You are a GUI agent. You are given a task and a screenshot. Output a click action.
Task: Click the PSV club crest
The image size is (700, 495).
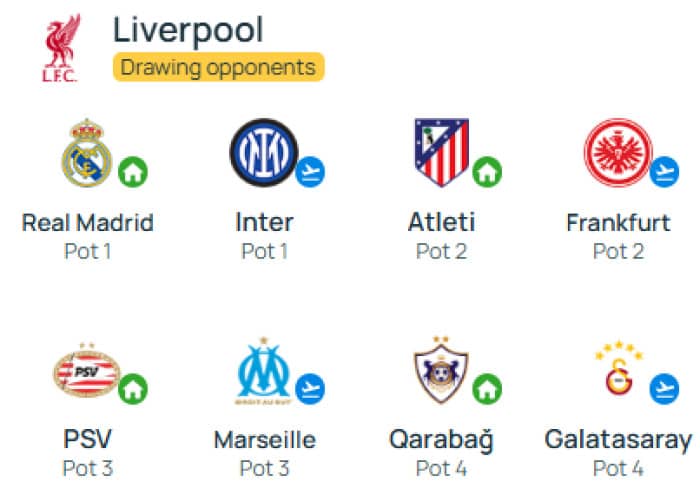pos(87,370)
